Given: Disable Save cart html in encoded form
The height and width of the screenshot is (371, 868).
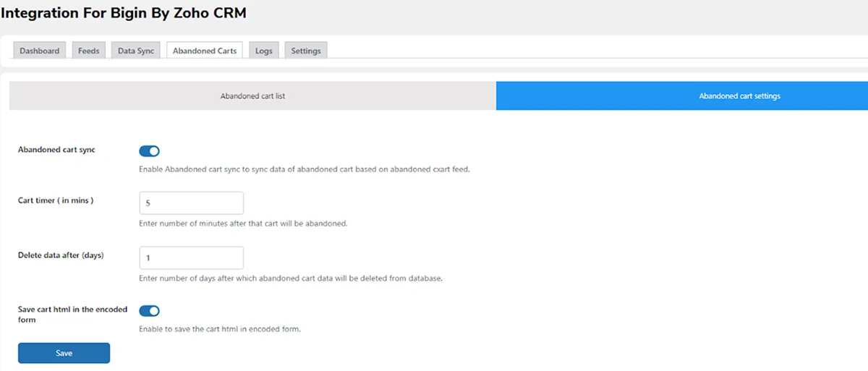Looking at the screenshot, I should (x=149, y=311).
